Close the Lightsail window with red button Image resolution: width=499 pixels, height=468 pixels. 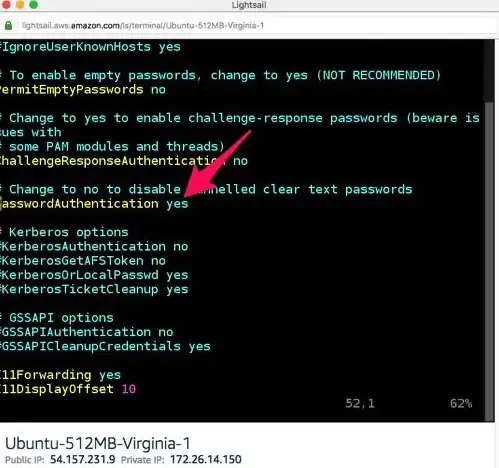point(6,4)
